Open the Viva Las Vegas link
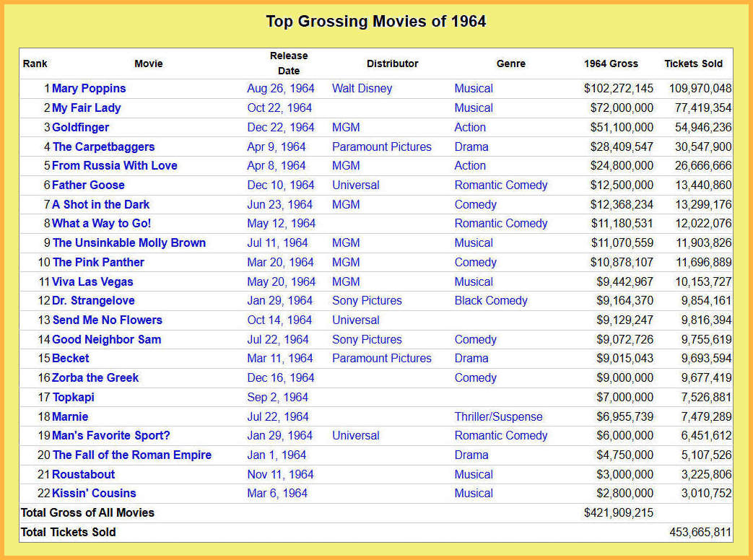Viewport: 753px width, 560px height. pos(92,281)
